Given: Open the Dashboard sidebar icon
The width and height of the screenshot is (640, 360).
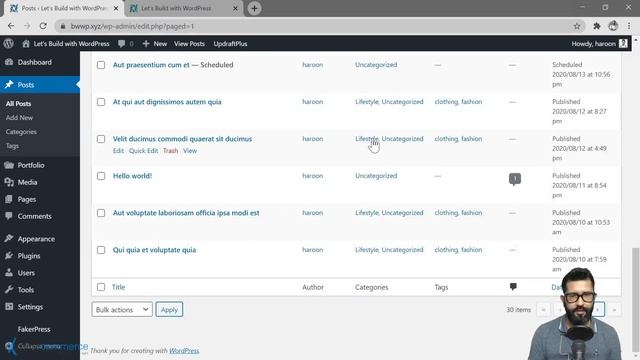Looking at the screenshot, I should coord(9,62).
